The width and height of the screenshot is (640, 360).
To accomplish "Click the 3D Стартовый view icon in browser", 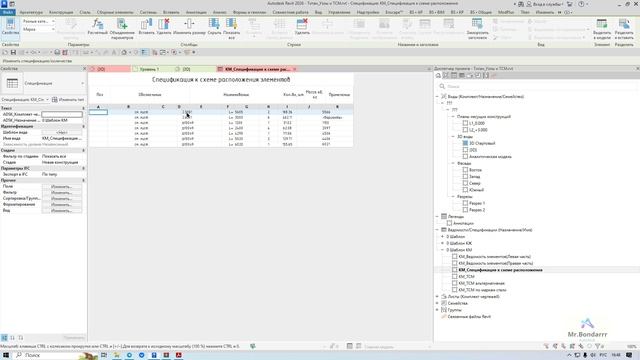I will 465,143.
